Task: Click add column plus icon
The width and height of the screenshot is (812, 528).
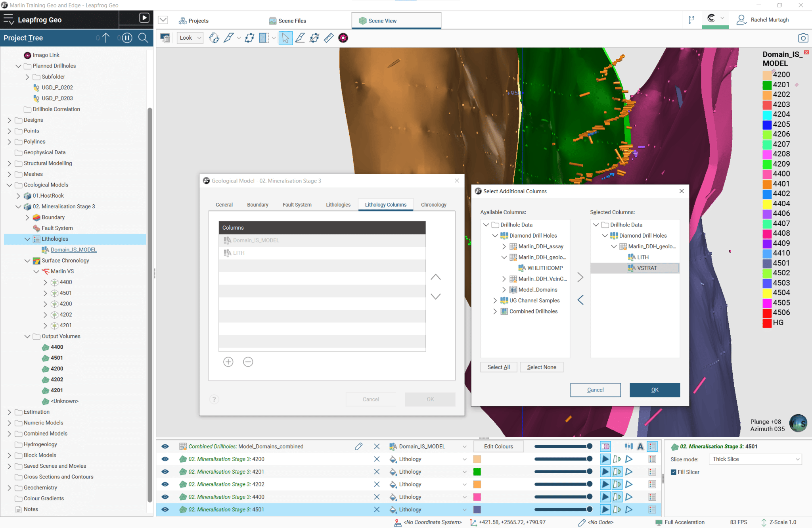Action: pyautogui.click(x=228, y=362)
